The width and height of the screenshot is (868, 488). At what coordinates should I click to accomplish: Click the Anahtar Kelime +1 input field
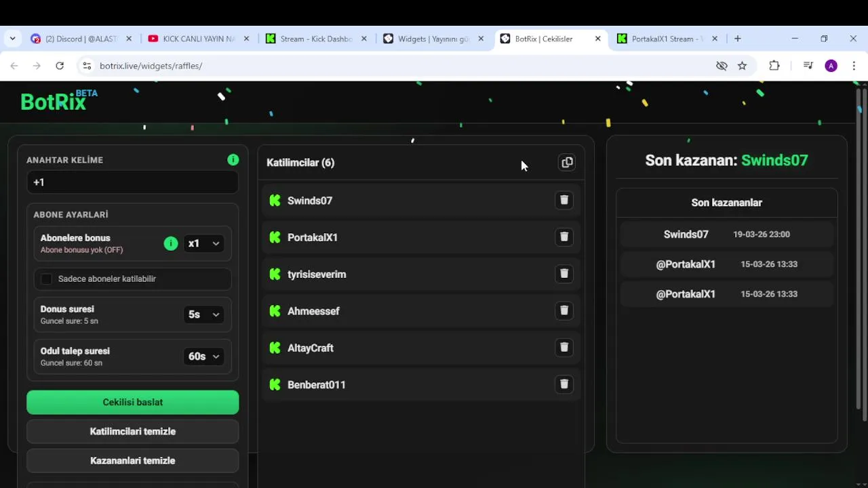tap(133, 182)
